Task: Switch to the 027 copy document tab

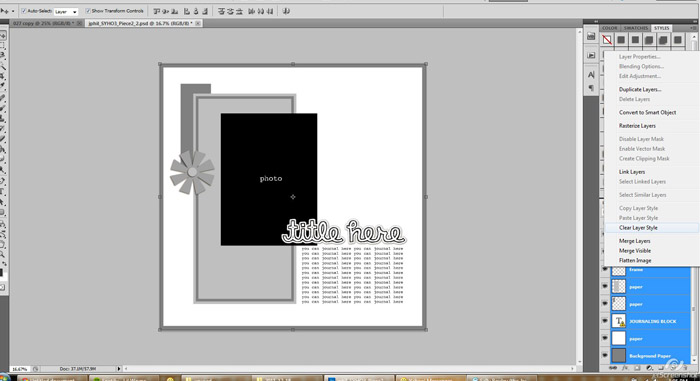Action: coord(43,23)
